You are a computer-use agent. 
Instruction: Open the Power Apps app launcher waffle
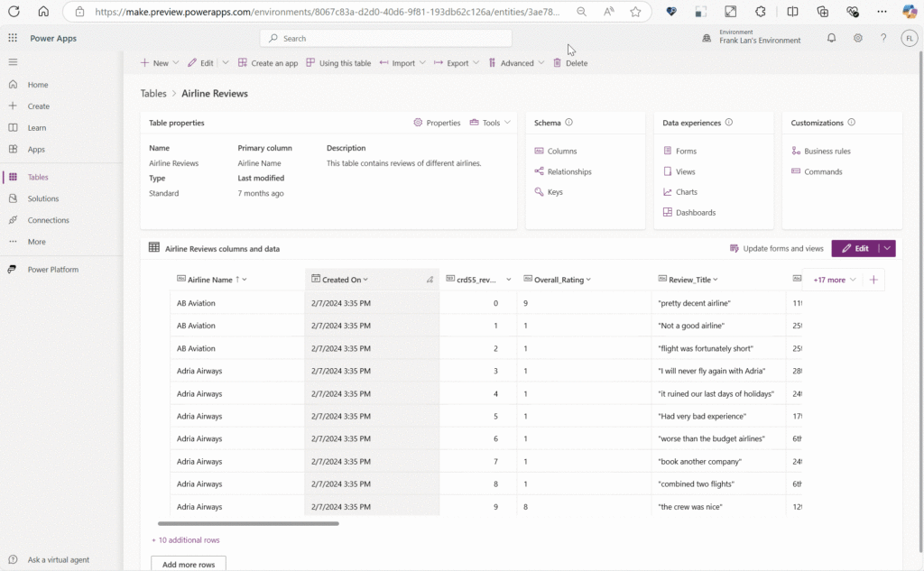click(x=13, y=38)
